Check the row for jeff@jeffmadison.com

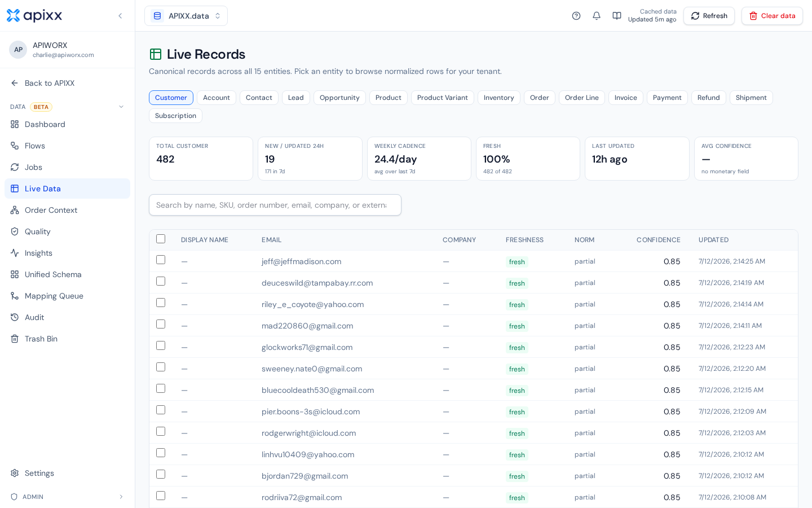(x=161, y=260)
